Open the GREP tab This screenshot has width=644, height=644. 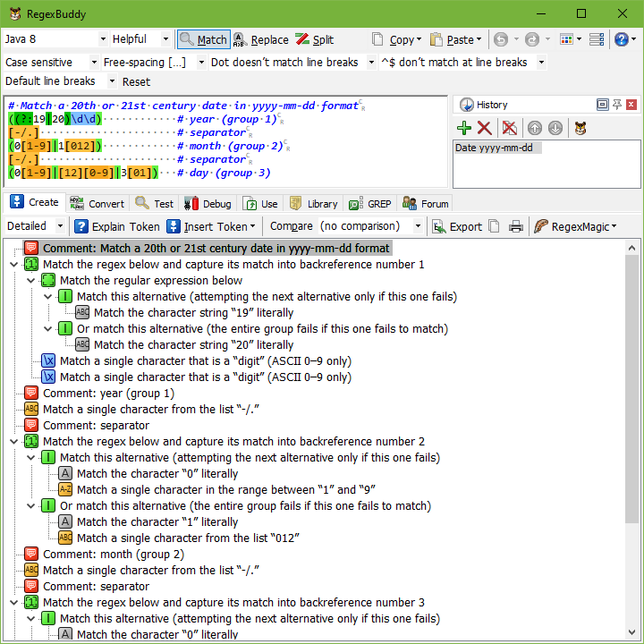(369, 204)
